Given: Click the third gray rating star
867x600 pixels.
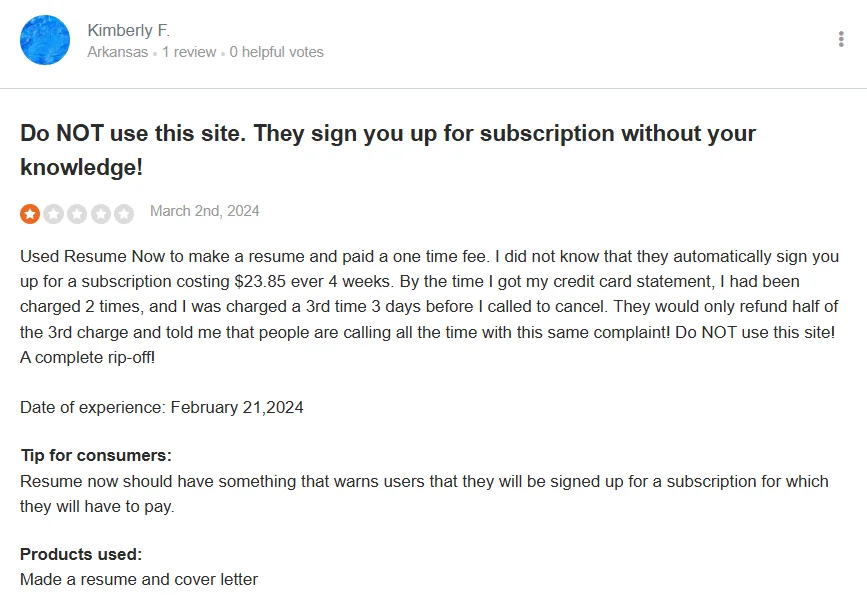Looking at the screenshot, I should click(x=77, y=214).
